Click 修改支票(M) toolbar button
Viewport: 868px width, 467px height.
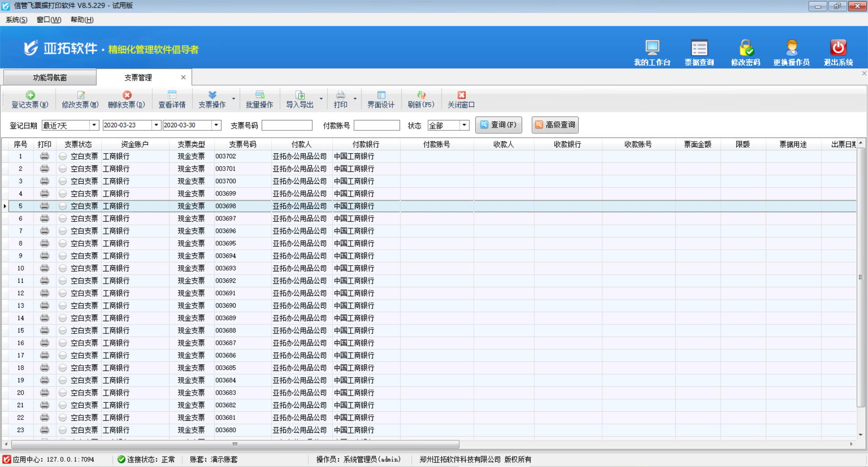[x=80, y=100]
